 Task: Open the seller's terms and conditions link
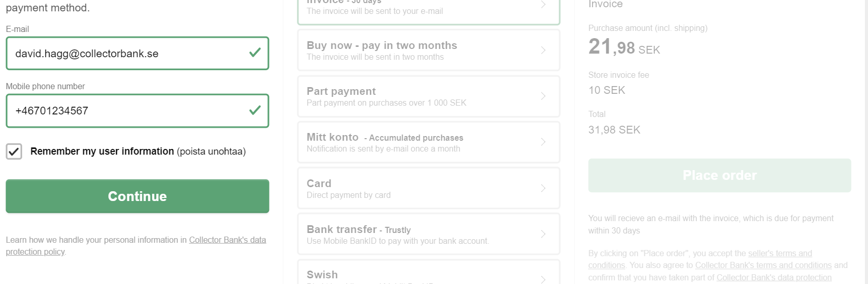coord(700,259)
